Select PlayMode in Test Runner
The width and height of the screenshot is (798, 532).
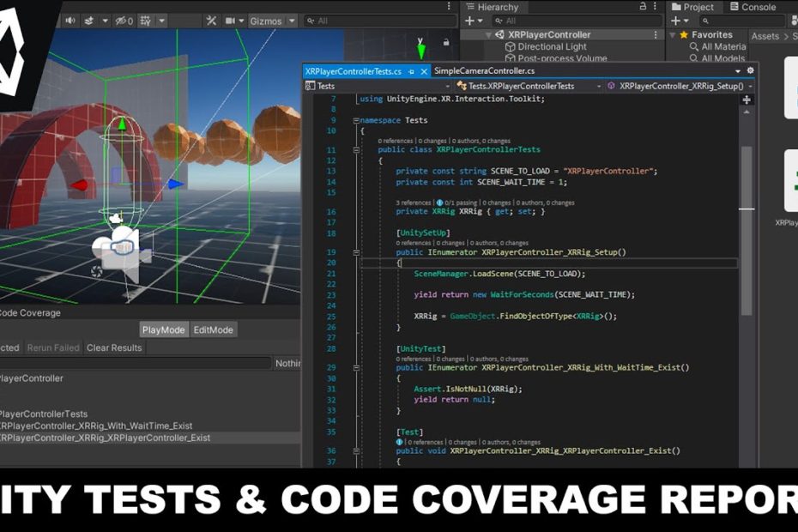pyautogui.click(x=163, y=329)
